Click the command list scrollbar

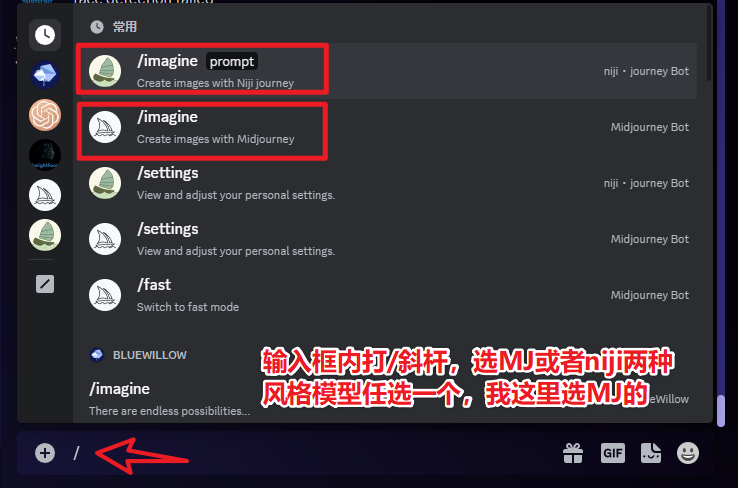coord(709,44)
